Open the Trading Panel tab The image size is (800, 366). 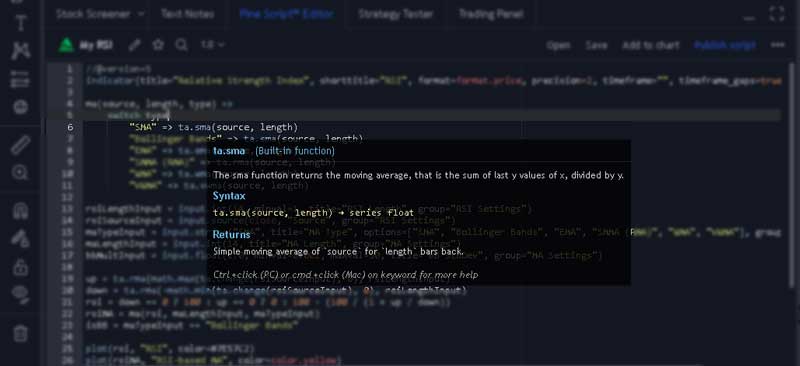click(491, 14)
